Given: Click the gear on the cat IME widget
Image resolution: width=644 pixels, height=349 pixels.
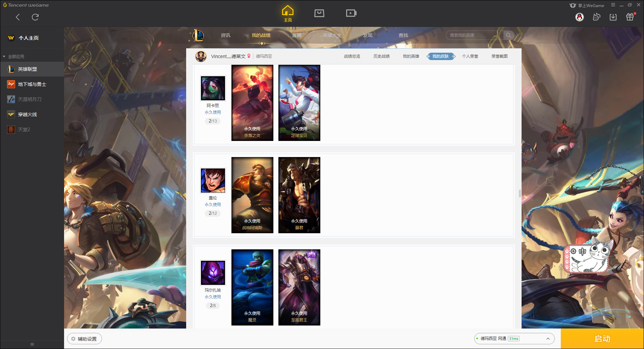Looking at the screenshot, I should (574, 251).
